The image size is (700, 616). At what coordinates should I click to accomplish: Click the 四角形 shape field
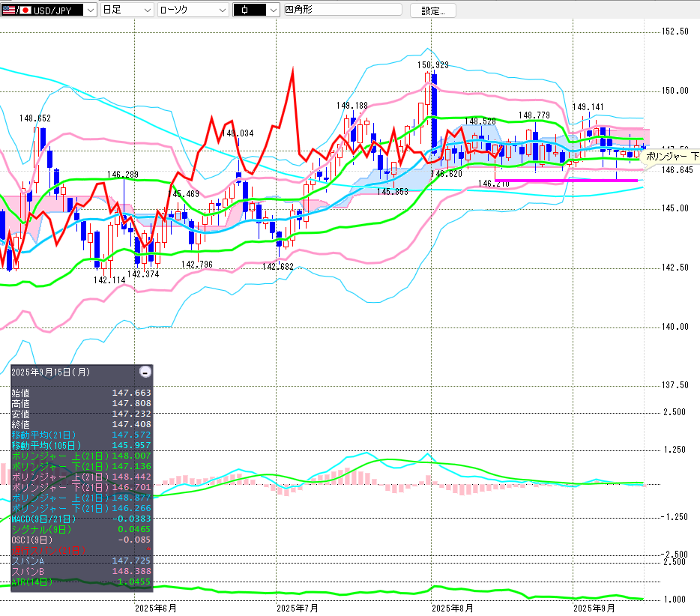[343, 10]
